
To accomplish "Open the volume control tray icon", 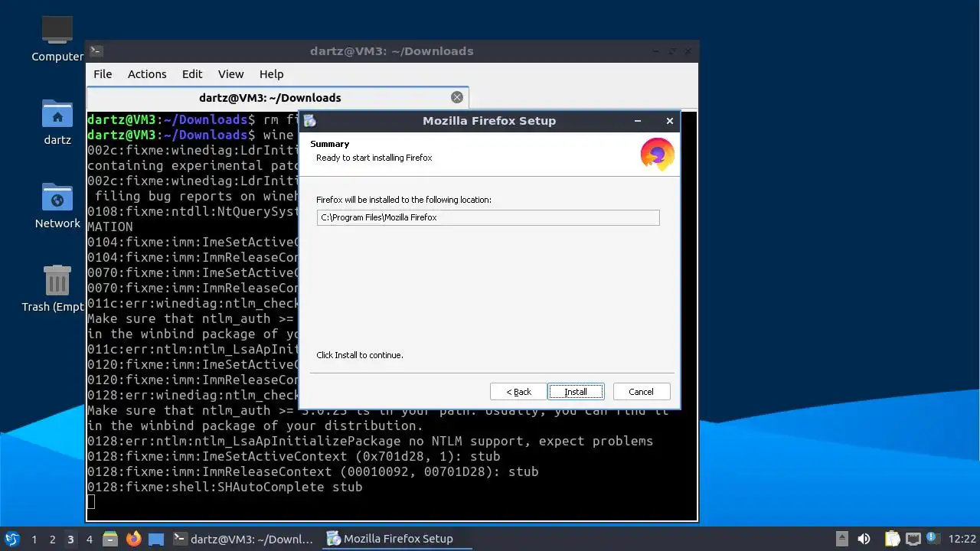I will [x=864, y=539].
